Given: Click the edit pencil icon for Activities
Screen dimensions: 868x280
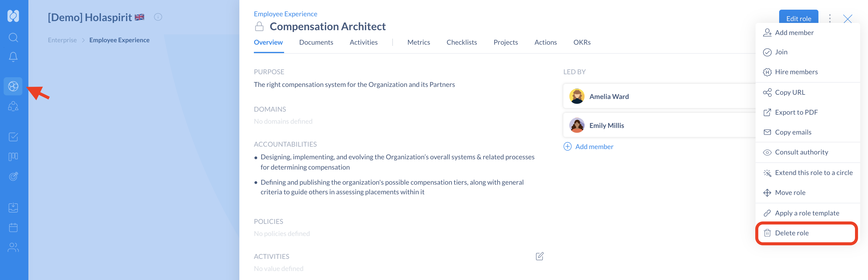Looking at the screenshot, I should tap(539, 256).
